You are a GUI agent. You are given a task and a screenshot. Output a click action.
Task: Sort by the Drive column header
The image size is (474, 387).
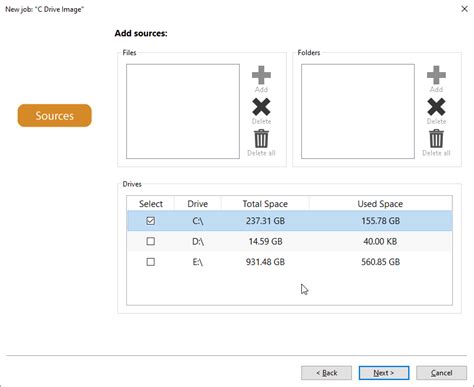coord(198,204)
